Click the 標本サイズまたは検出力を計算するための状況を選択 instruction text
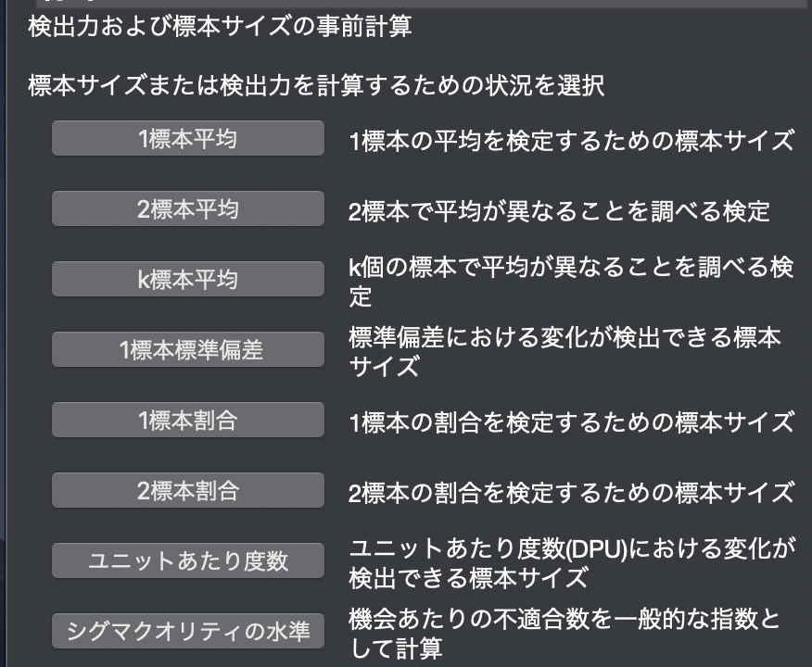 pos(316,87)
